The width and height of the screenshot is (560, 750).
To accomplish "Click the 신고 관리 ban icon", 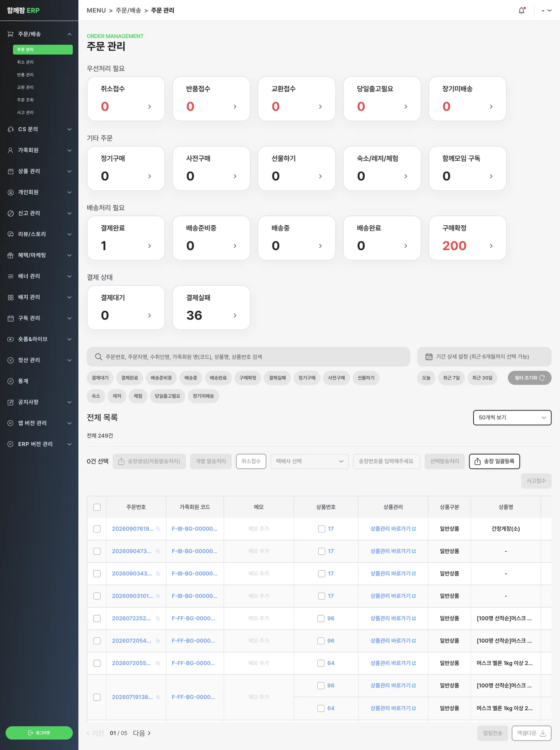I will [11, 213].
